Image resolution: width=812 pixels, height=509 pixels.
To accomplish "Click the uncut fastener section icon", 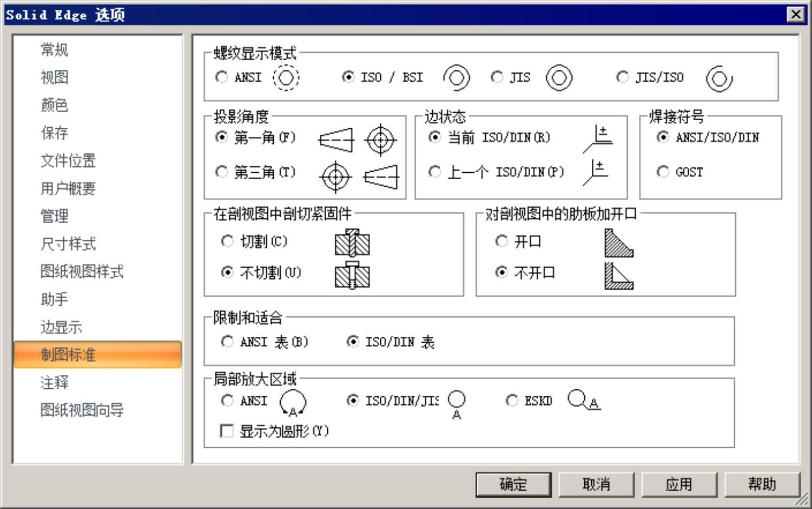I will [x=352, y=276].
